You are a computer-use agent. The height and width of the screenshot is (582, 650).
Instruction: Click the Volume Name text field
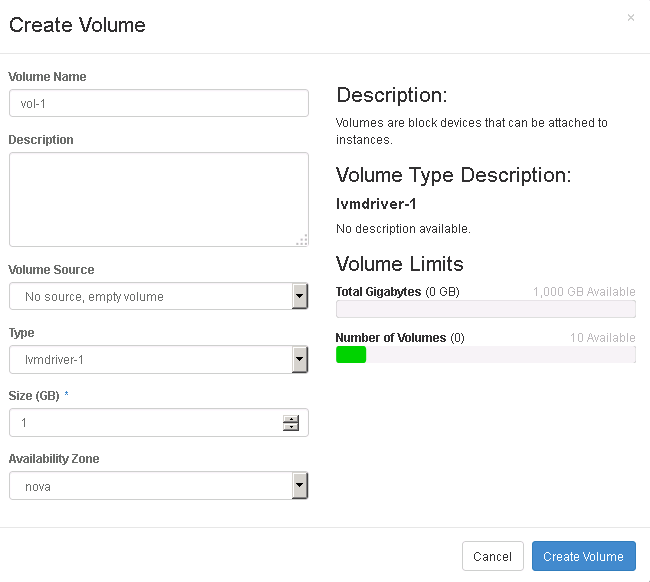158,103
